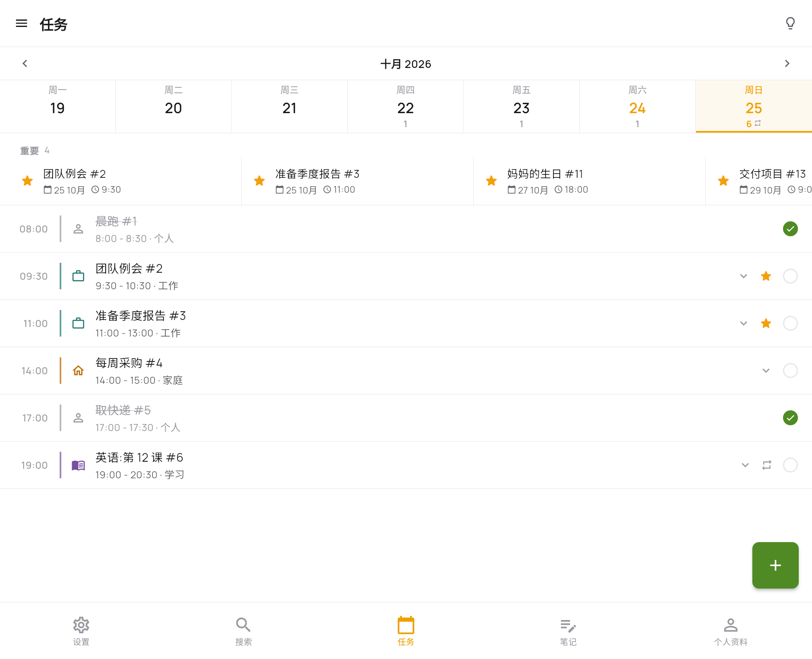The width and height of the screenshot is (812, 659).
Task: Open task title 取快递 #5
Action: point(123,410)
